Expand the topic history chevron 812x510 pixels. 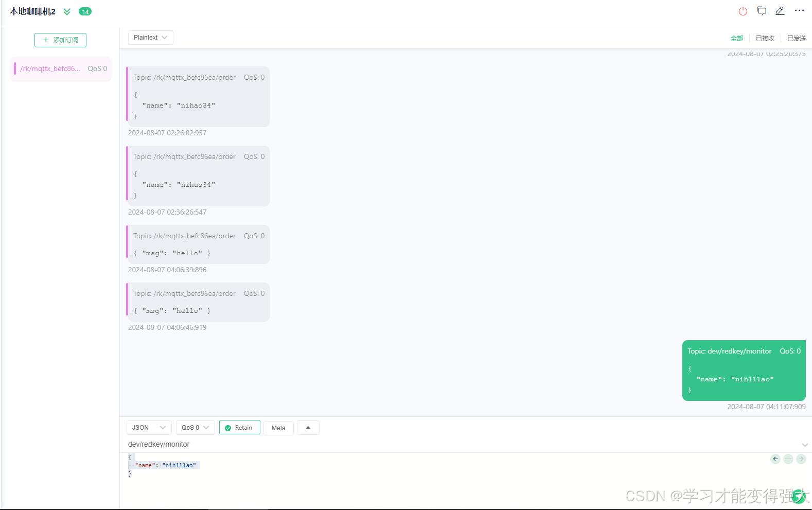coord(805,445)
